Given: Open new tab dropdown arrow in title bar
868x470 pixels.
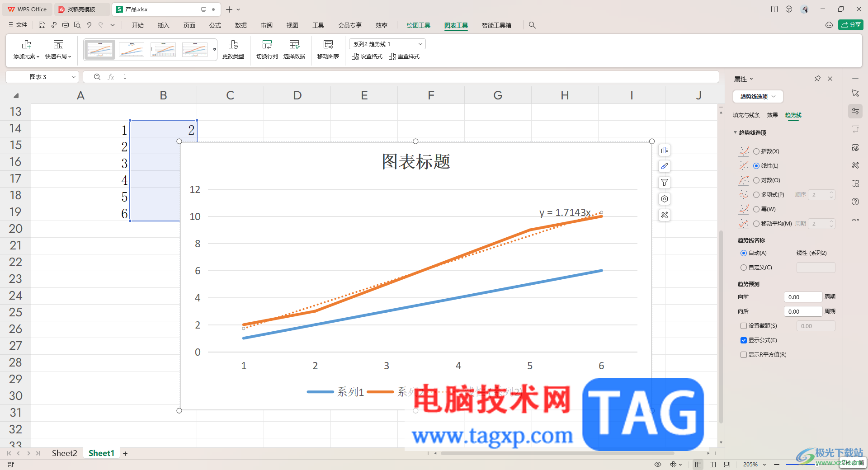Looking at the screenshot, I should pos(238,9).
